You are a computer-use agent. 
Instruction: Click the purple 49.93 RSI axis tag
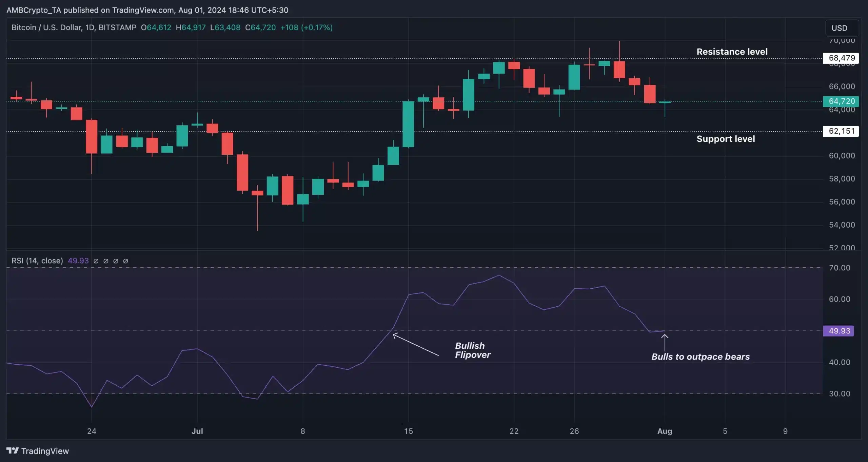(839, 331)
